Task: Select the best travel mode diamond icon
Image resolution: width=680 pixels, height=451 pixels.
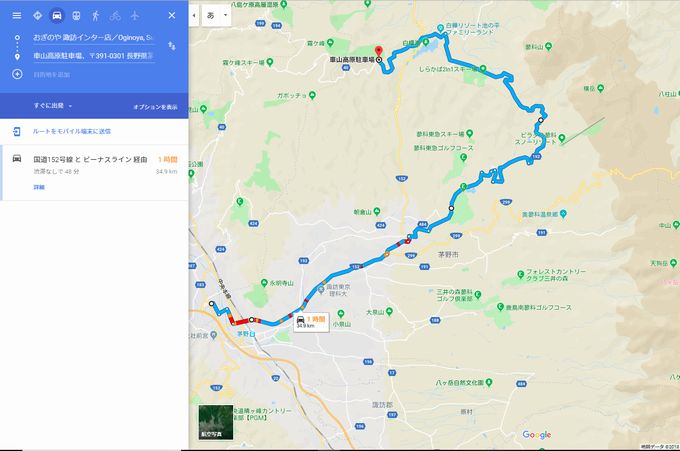Action: click(37, 16)
